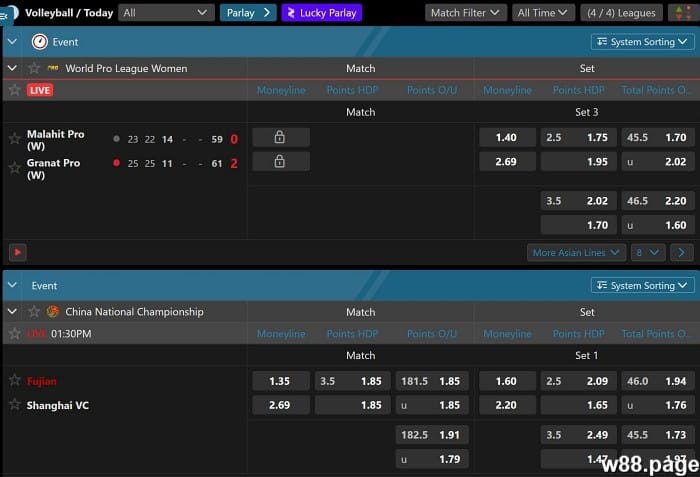The width and height of the screenshot is (700, 477).
Task: Select Fujian match Moneyline 1.35
Action: [x=281, y=381]
